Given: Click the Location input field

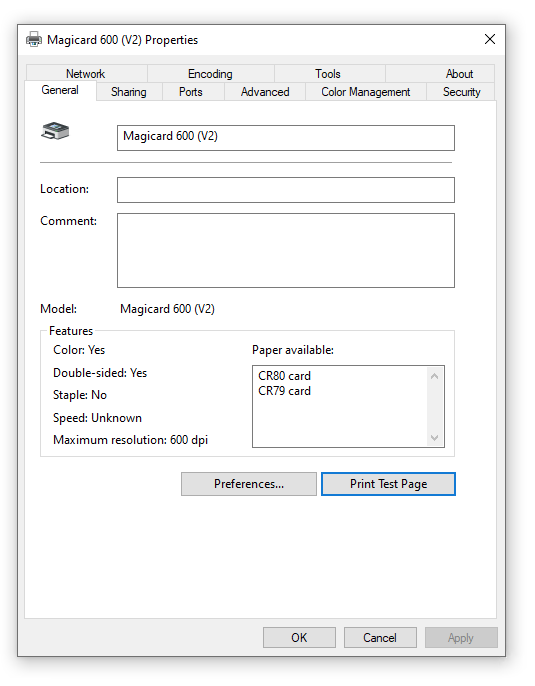Looking at the screenshot, I should 286,190.
